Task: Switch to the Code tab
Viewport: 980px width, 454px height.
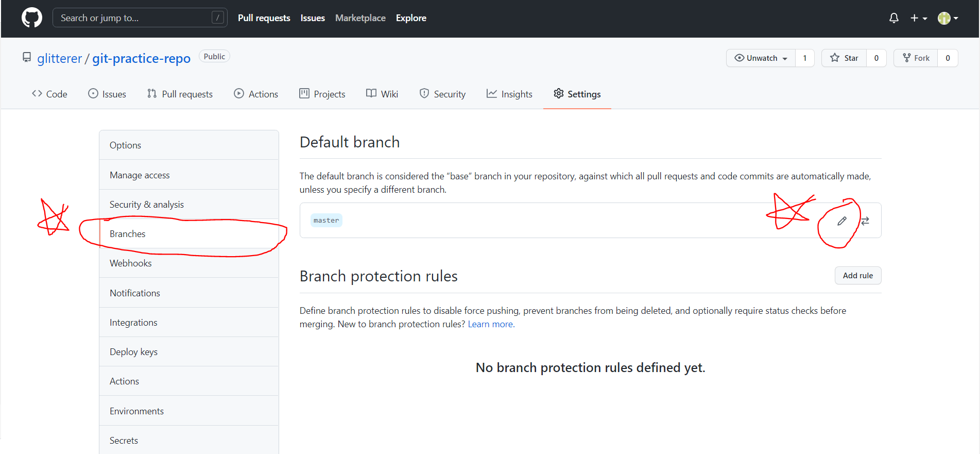Action: [49, 94]
